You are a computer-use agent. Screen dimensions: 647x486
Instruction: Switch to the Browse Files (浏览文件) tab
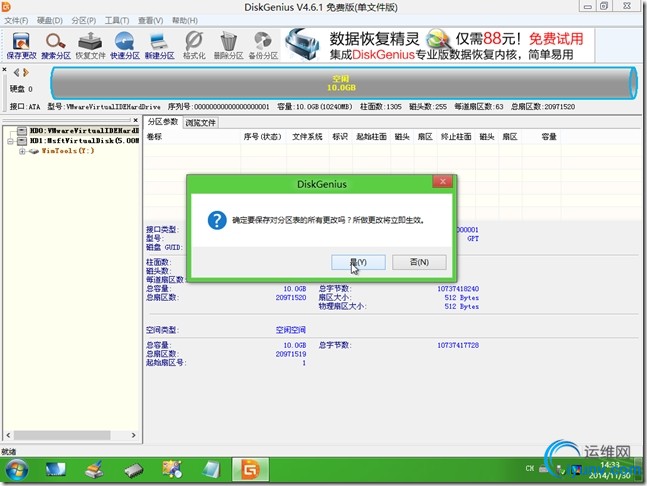200,123
